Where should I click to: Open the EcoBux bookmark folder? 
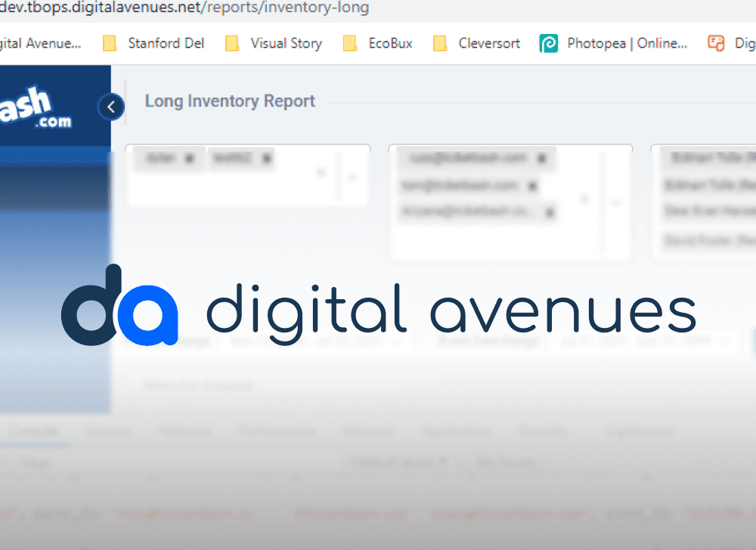(x=378, y=43)
